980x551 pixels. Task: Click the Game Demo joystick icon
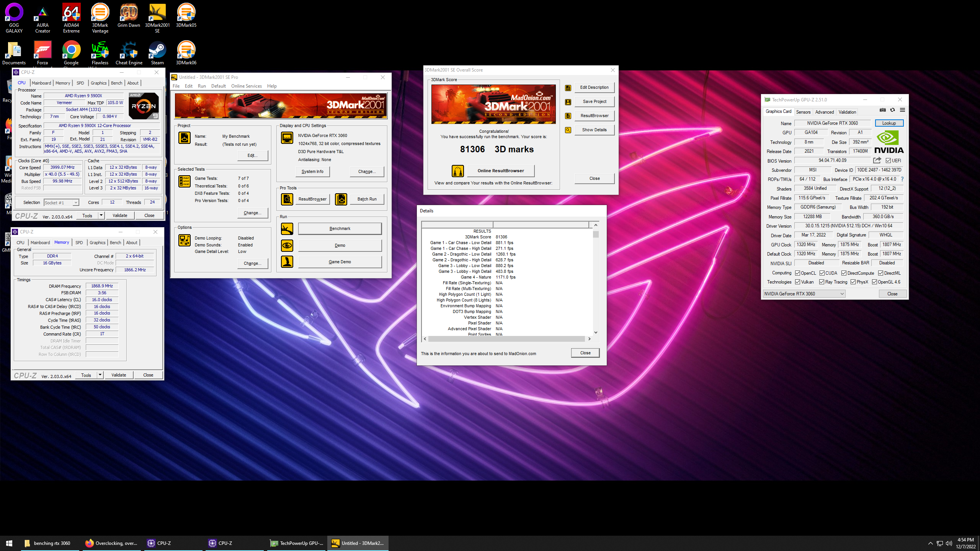pos(287,262)
